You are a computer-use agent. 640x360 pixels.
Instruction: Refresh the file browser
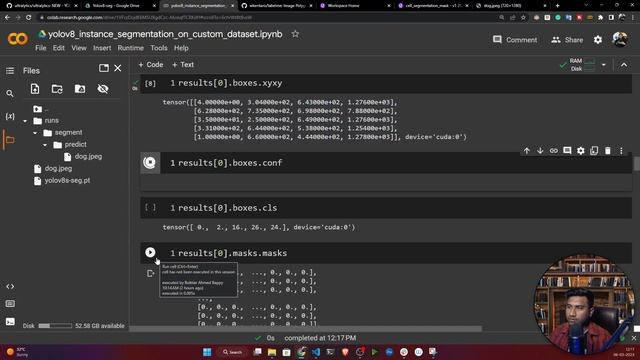click(x=57, y=89)
